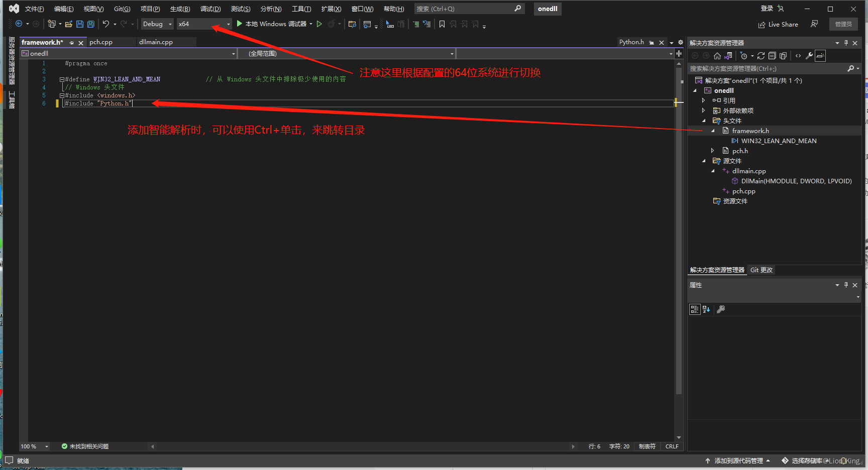Screen dimensions: 868x470
Task: Click 添加到源代码管理 in the status bar
Action: 738,460
